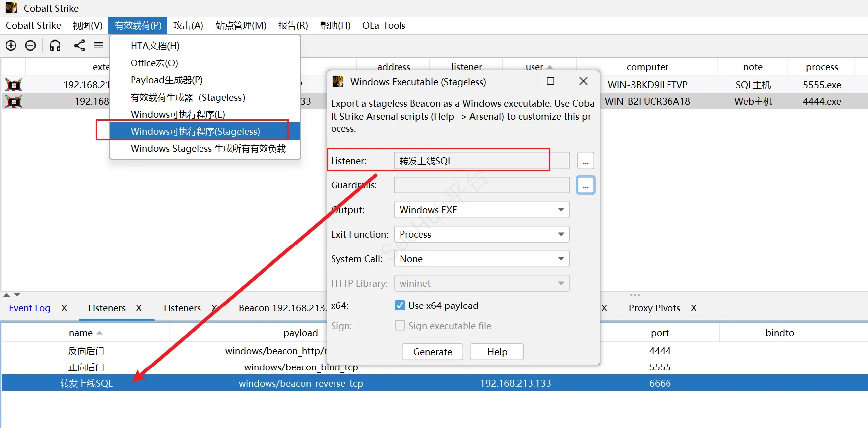Viewport: 868px width, 428px height.
Task: Open the 视图(V) menu
Action: (87, 25)
